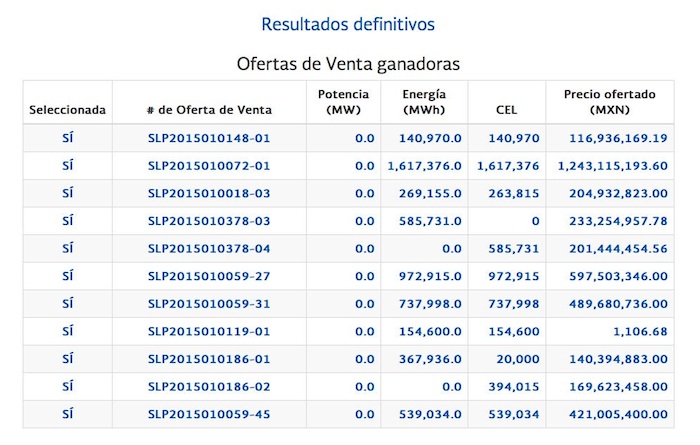Viewport: 700px width, 445px height.
Task: Open offer SLP2015010119-01
Action: click(x=209, y=331)
